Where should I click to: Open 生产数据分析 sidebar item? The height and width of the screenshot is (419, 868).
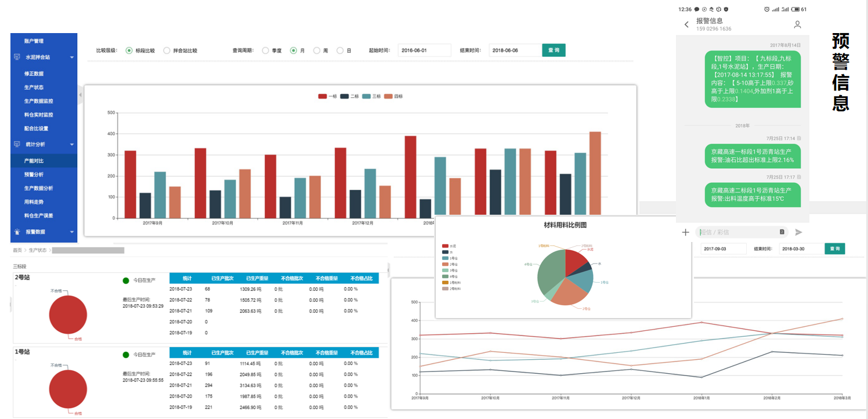pos(38,188)
